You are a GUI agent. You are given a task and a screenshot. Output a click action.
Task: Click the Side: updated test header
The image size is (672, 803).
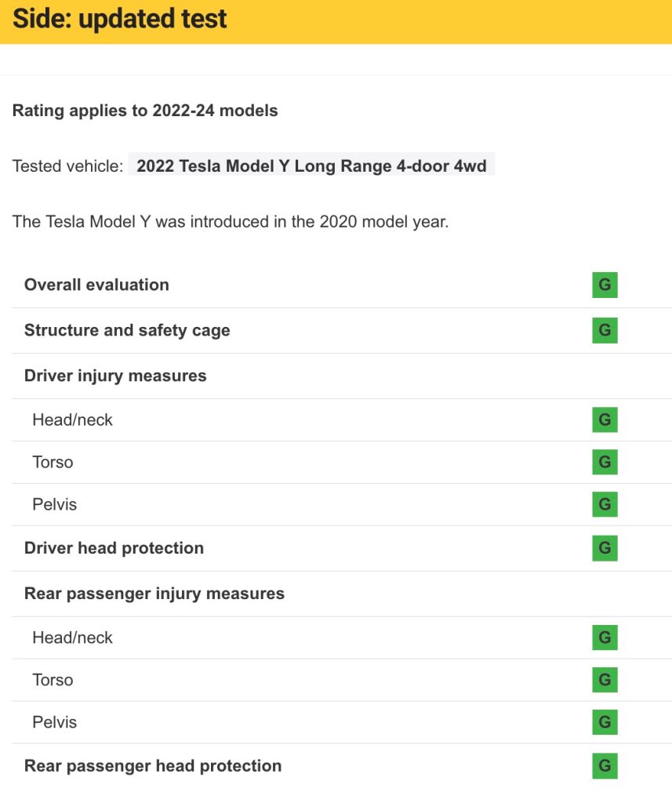[120, 19]
